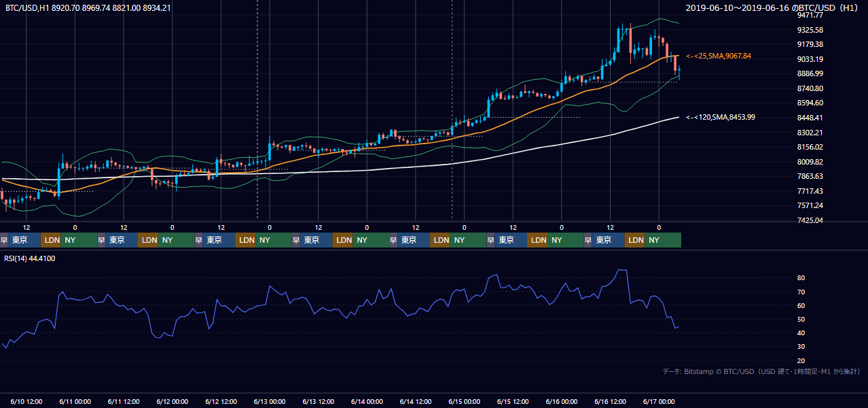This screenshot has width=868, height=408.
Task: Click the BTC/USD,H1 OHLC header text
Action: (x=88, y=8)
